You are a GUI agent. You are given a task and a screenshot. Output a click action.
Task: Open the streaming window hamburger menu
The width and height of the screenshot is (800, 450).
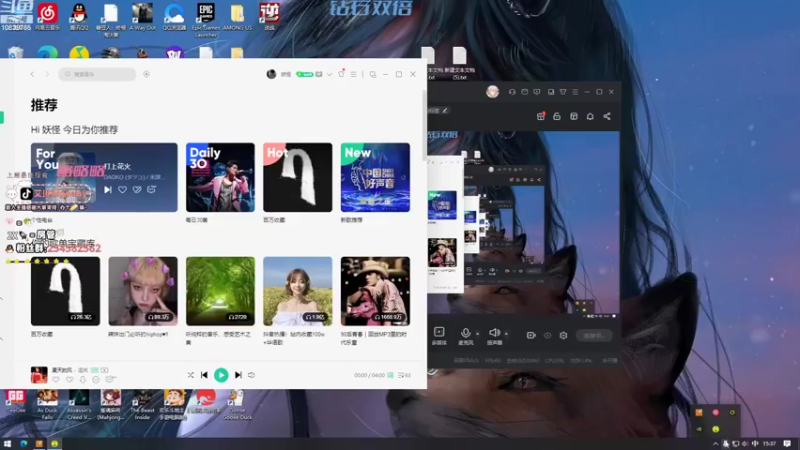(575, 92)
